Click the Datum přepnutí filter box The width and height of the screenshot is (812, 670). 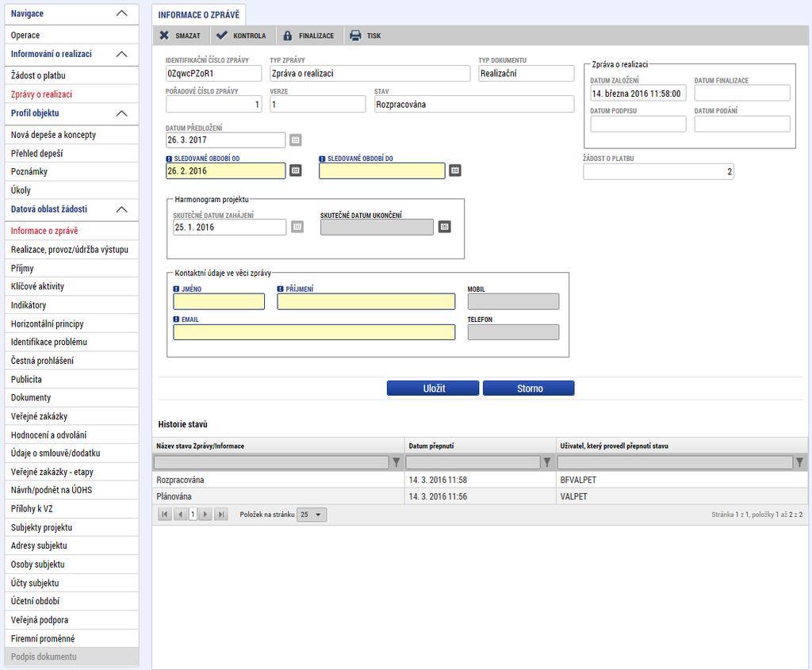click(473, 461)
